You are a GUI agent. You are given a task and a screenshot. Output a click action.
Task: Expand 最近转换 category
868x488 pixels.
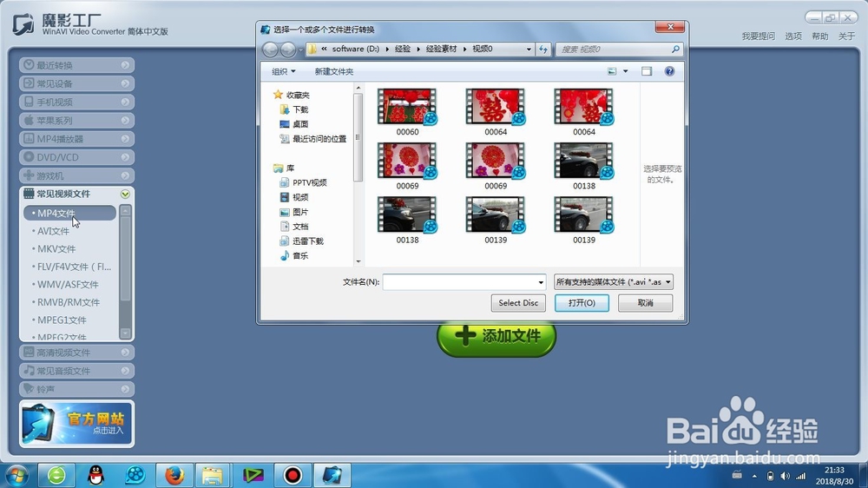(x=77, y=65)
